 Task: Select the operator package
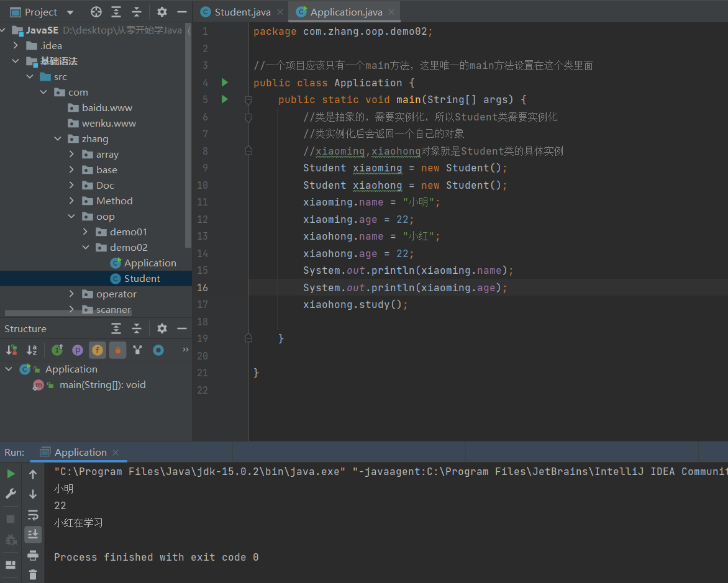tap(109, 294)
